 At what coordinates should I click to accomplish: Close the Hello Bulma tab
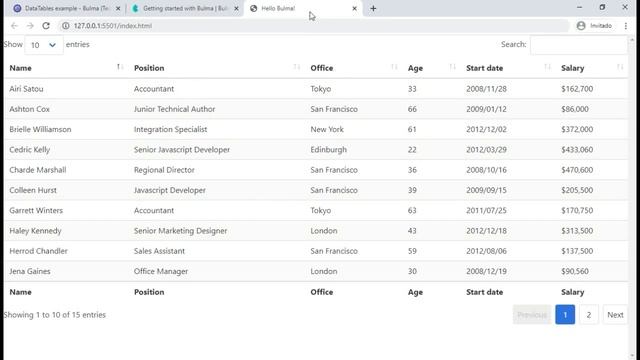point(354,8)
